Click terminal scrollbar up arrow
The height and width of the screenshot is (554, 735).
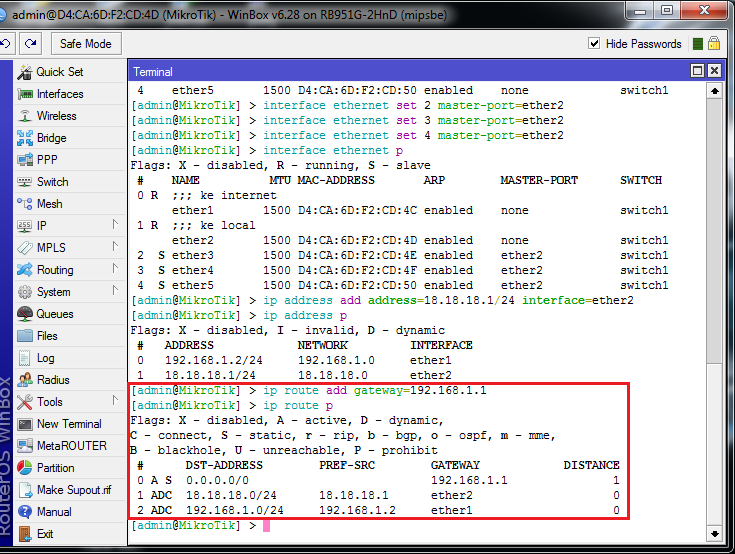714,91
